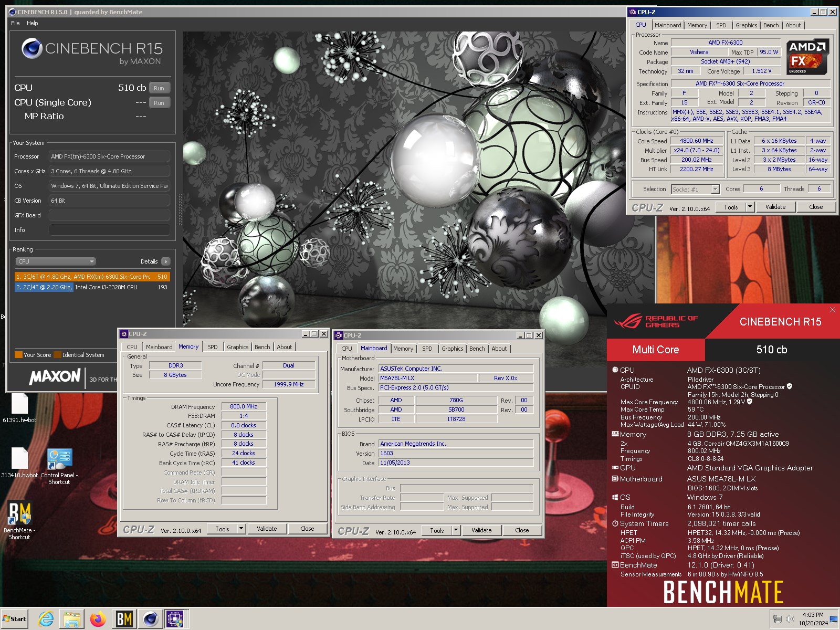The width and height of the screenshot is (840, 630).
Task: Click Tools button in CPU-Z Memory window
Action: 222,529
